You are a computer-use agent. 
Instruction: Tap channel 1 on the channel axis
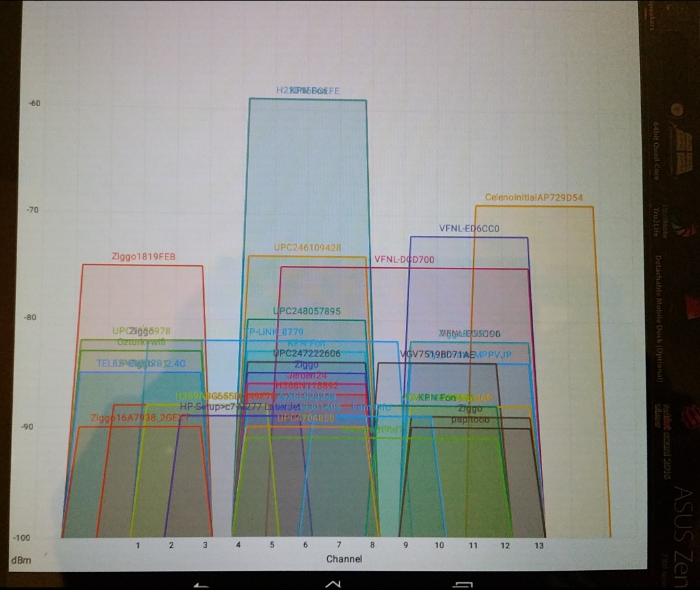(x=138, y=545)
